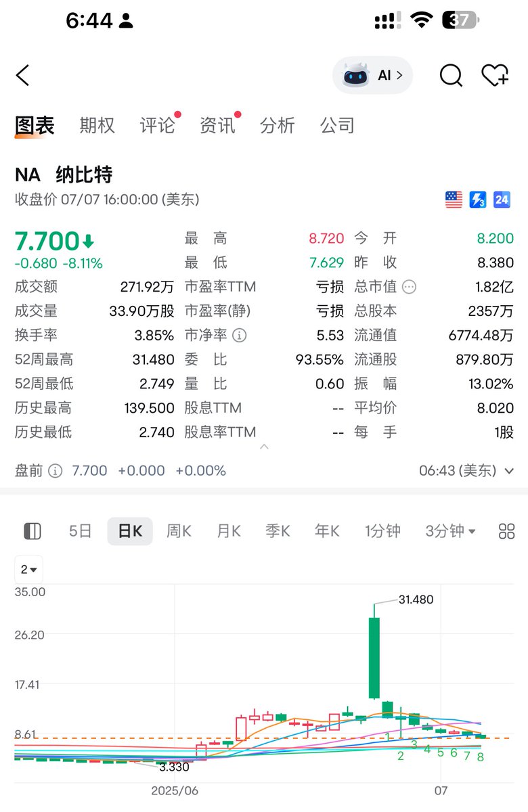Open the 评论 tab

pyautogui.click(x=157, y=125)
